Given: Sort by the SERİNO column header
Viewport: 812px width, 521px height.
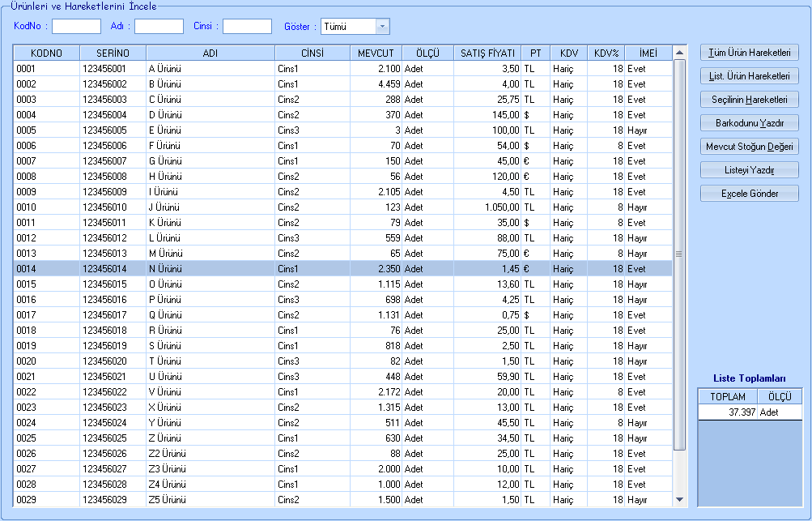Looking at the screenshot, I should (113, 53).
